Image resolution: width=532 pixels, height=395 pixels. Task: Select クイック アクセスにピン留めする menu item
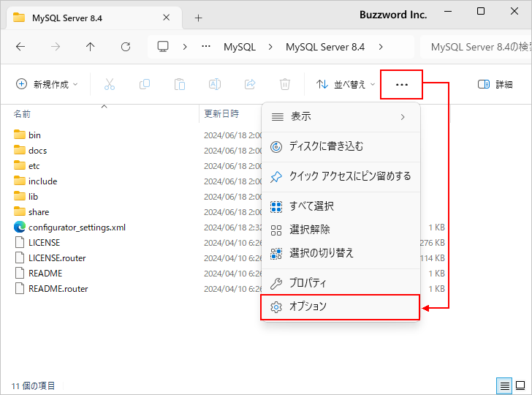[x=341, y=176]
